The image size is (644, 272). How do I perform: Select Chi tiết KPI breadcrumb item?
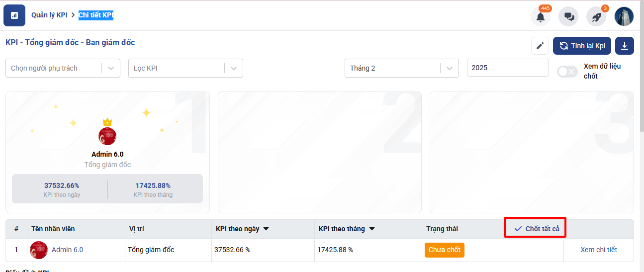point(96,15)
